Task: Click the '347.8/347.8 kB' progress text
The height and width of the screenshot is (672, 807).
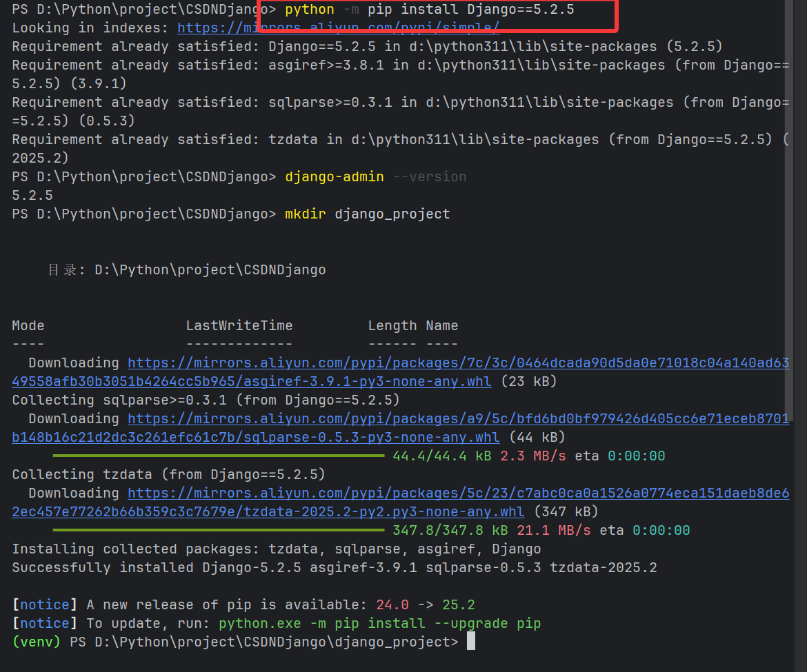Action: (450, 530)
